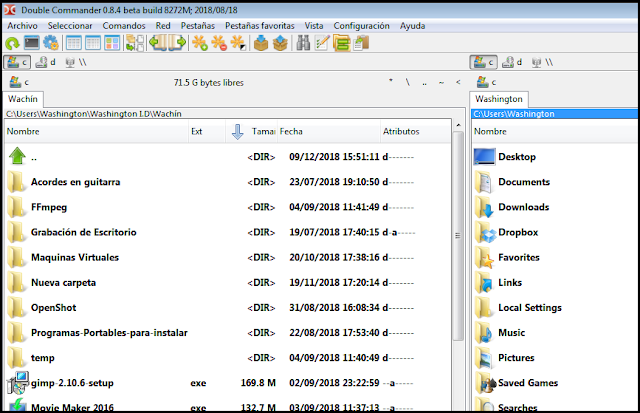Open the Vista menu

pyautogui.click(x=314, y=26)
